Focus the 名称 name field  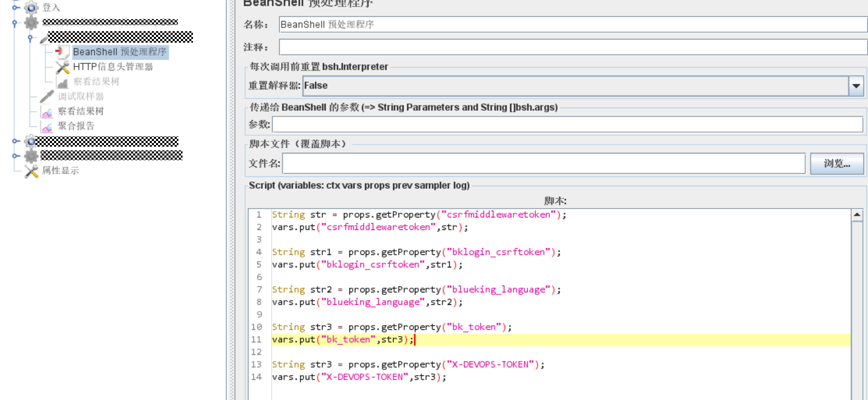573,24
